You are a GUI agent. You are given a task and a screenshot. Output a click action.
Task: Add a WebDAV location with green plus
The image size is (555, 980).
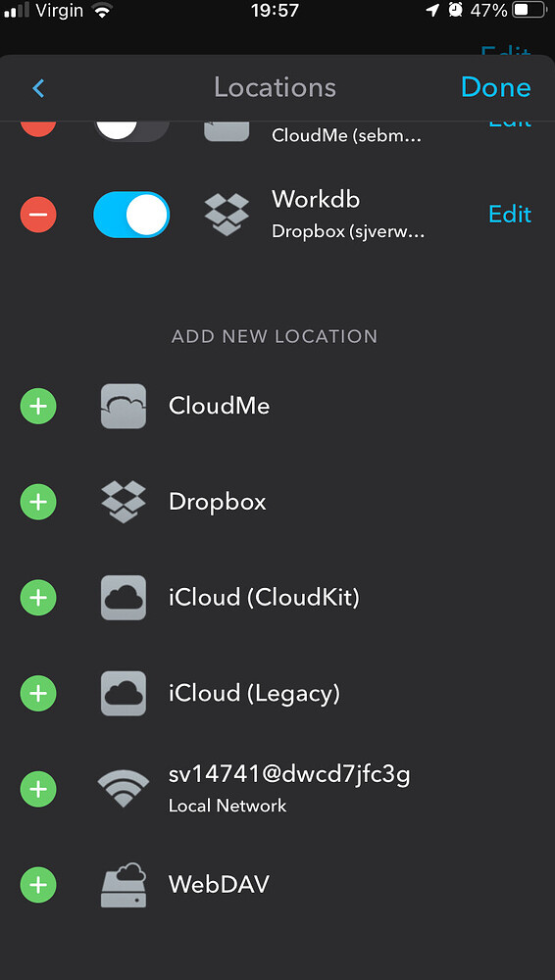[x=38, y=884]
